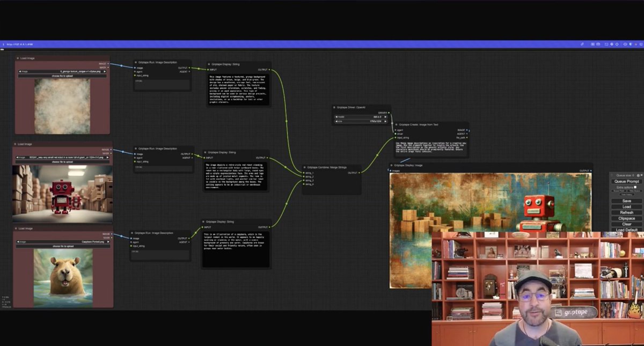The width and height of the screenshot is (644, 346).
Task: Collapse the Load Image node holding the grunge texture
Action: coord(18,58)
